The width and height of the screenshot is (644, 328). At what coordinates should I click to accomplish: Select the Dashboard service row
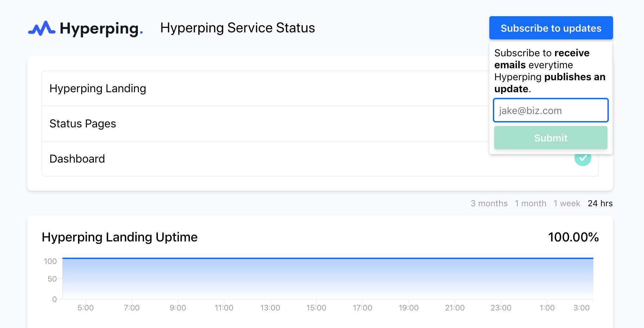coord(320,159)
